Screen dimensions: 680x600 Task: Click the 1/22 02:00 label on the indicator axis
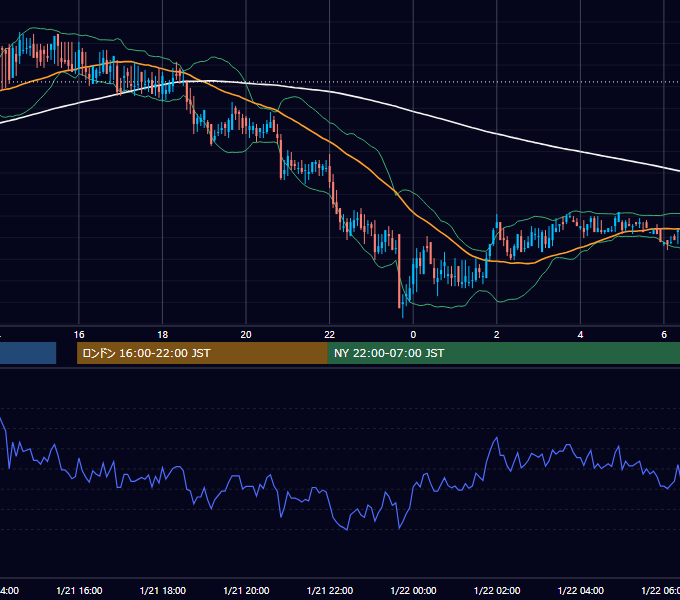point(497,590)
